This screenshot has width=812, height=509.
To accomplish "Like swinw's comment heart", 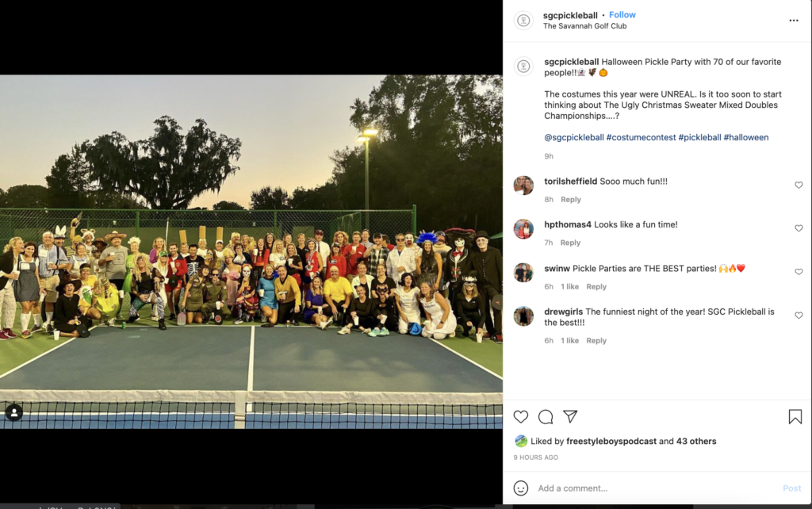I will pyautogui.click(x=799, y=271).
